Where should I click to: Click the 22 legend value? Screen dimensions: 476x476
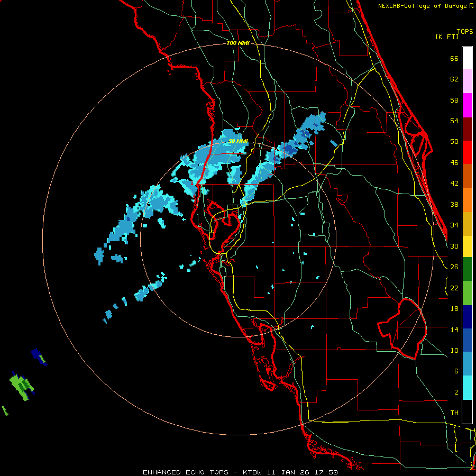pos(454,288)
